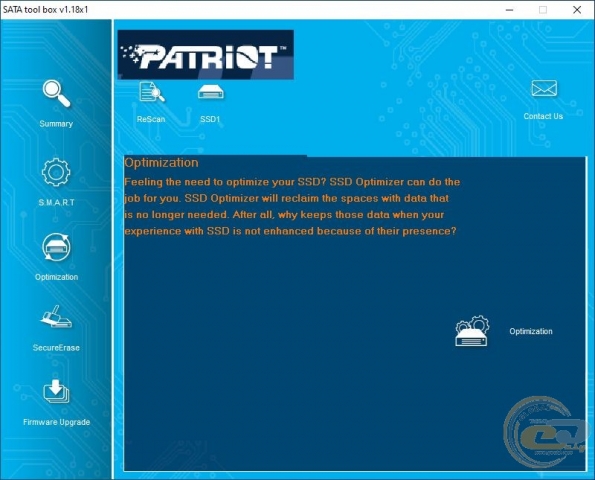Select the Optimization drive icon in the sidebar

[x=56, y=247]
